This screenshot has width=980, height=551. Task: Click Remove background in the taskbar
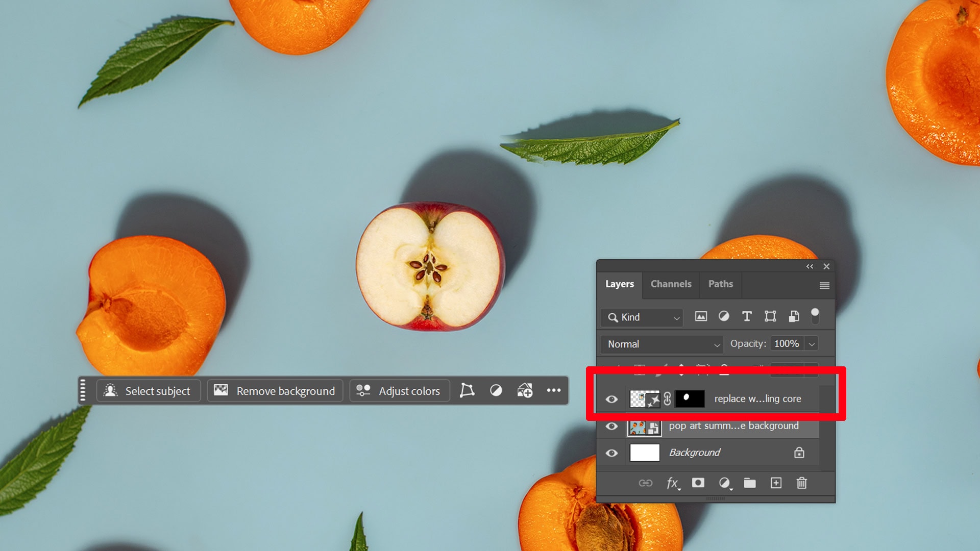[275, 391]
